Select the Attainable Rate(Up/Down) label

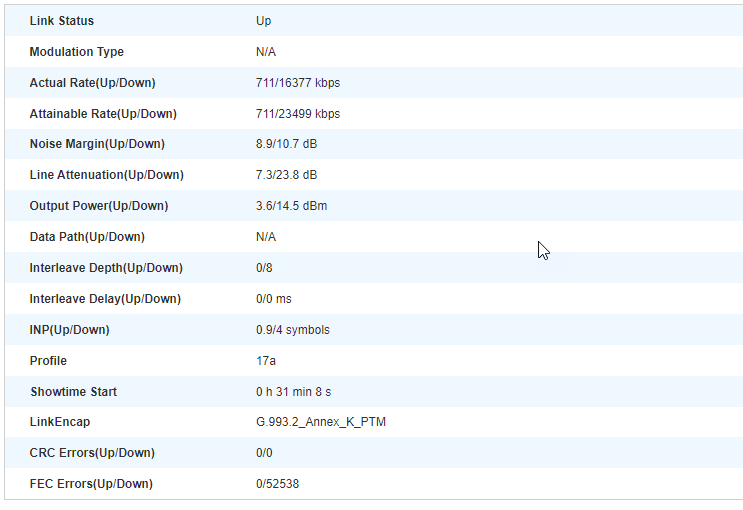pyautogui.click(x=103, y=114)
